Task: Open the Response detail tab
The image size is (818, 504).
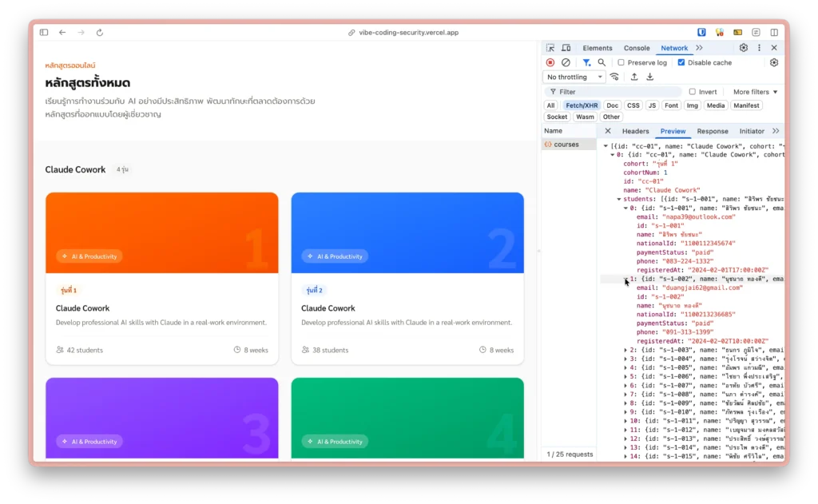Action: (712, 131)
